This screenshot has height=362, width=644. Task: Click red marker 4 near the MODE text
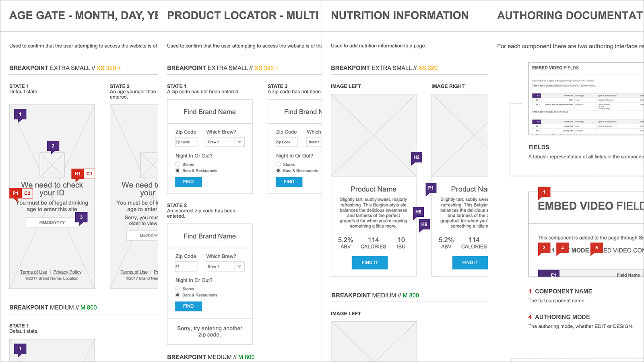click(562, 248)
